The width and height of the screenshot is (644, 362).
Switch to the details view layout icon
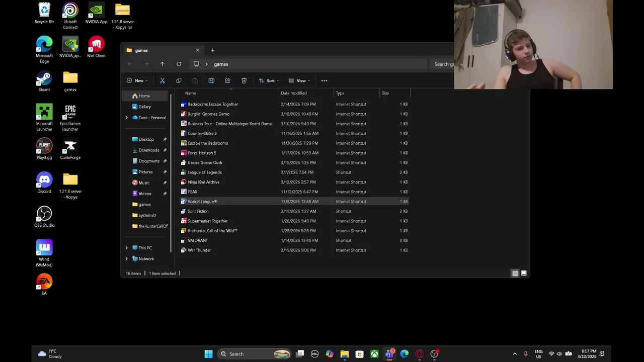point(515,274)
